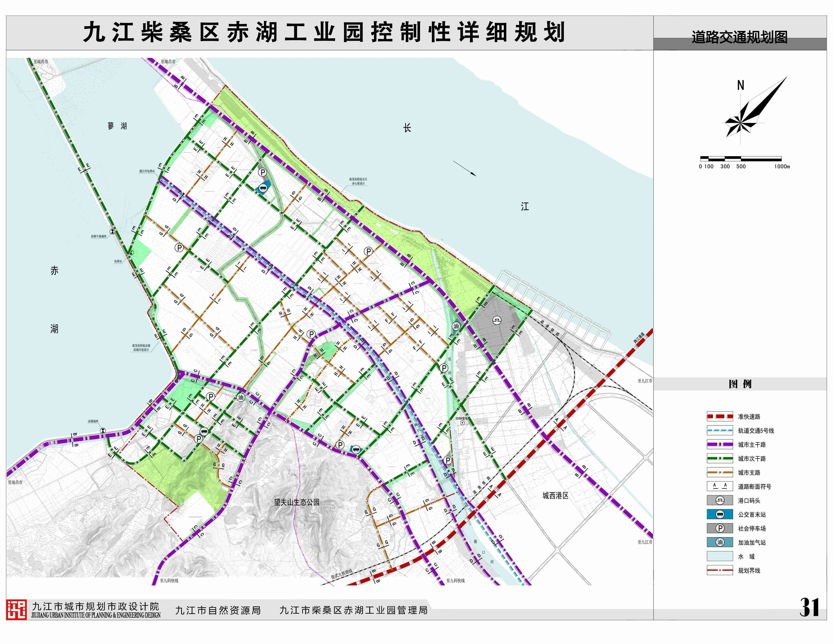
Task: Click the 准快速路 legend text
Action: pos(749,417)
